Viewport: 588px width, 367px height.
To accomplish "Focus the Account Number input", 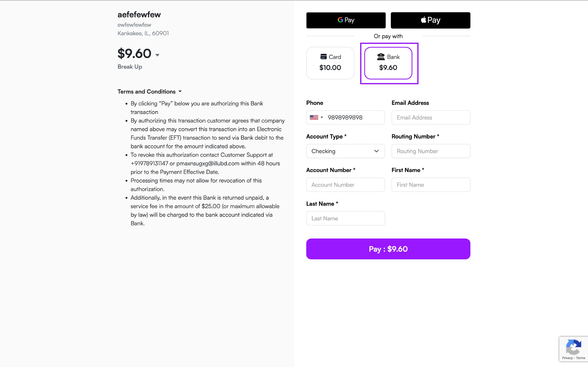I will pos(345,185).
